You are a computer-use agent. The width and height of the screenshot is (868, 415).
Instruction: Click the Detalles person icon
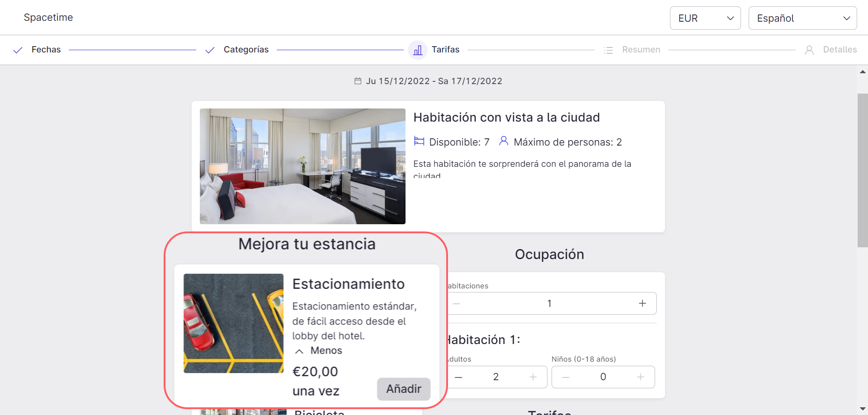809,50
